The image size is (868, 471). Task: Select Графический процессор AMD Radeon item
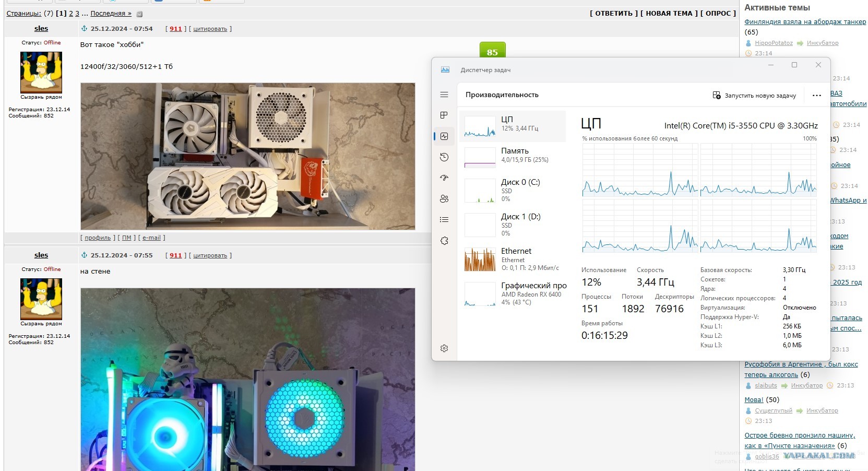(513, 293)
